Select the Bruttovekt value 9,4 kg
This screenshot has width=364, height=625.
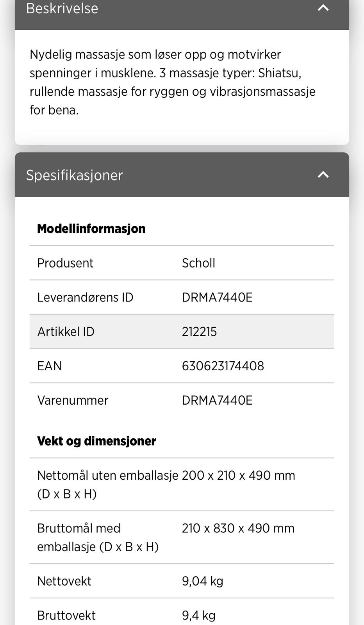pyautogui.click(x=198, y=616)
